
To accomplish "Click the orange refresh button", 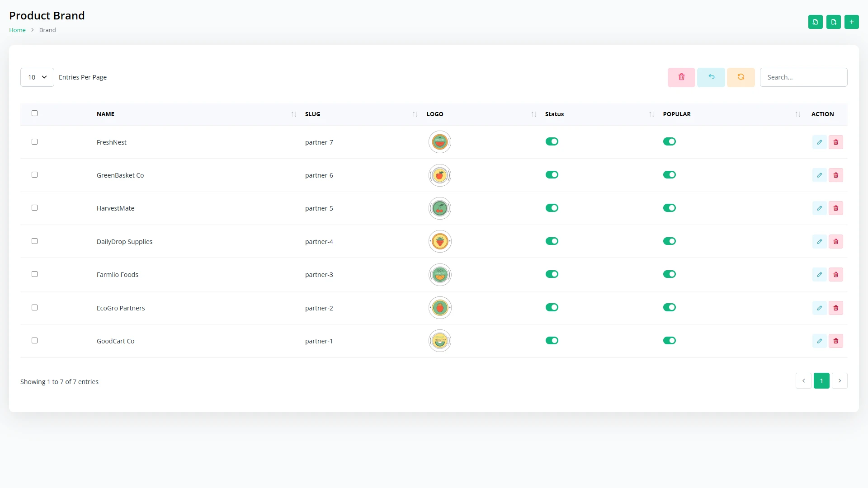I will point(741,77).
